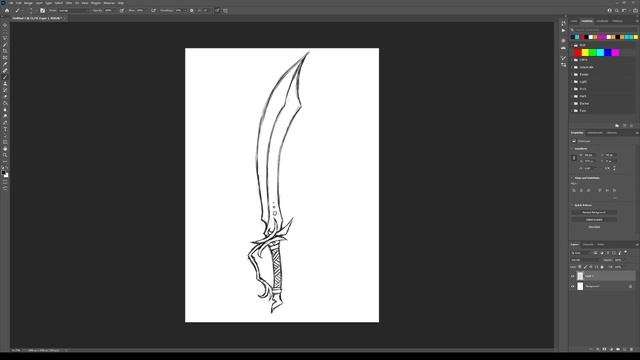640x360 pixels.
Task: Delete swatch with trash icon
Action: [x=631, y=126]
